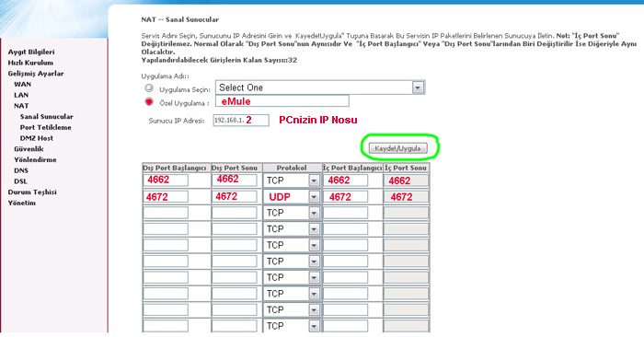Screen dimensions: 644x337
Task: Open protocol dropdown in the 4662 row
Action: pyautogui.click(x=292, y=180)
